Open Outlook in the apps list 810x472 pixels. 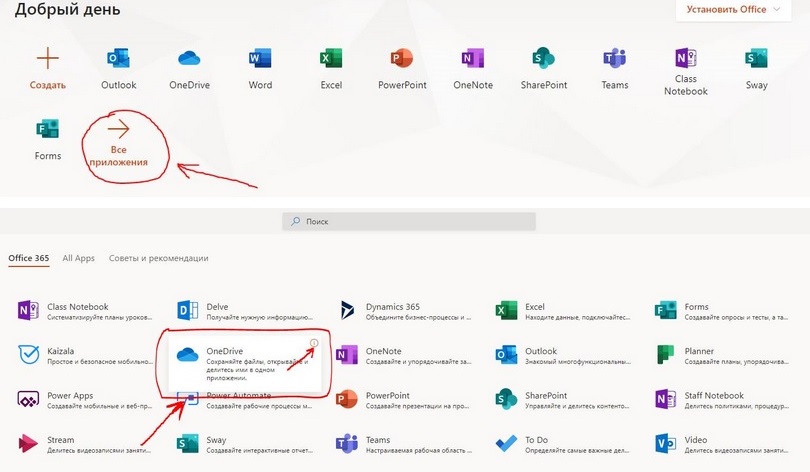pos(563,355)
